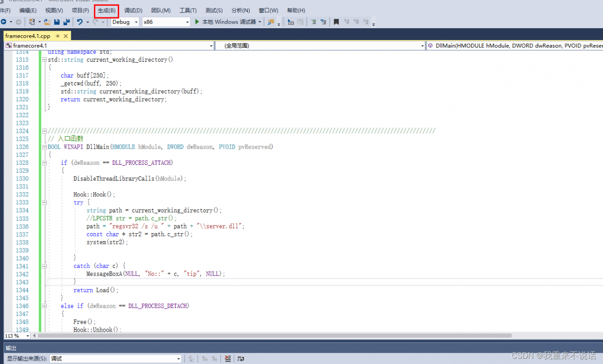The image size is (603, 364).
Task: Click the Save icon in toolbar
Action: point(57,22)
